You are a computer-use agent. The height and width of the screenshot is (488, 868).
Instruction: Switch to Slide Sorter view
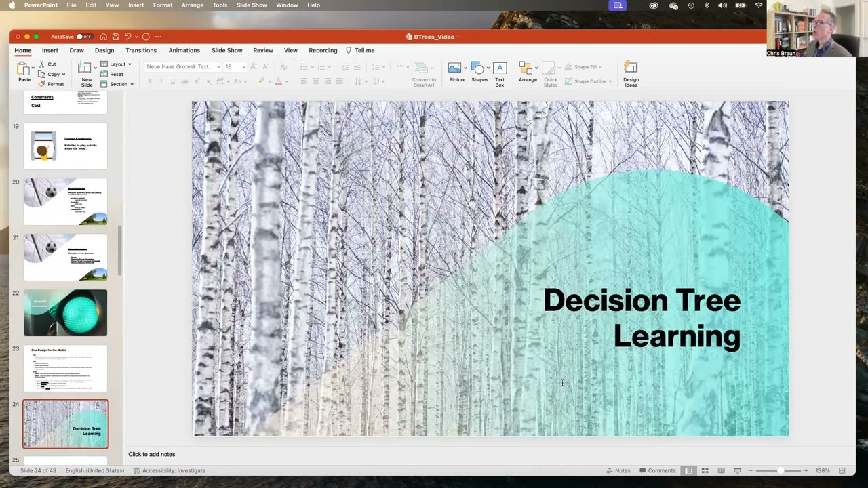pyautogui.click(x=705, y=470)
